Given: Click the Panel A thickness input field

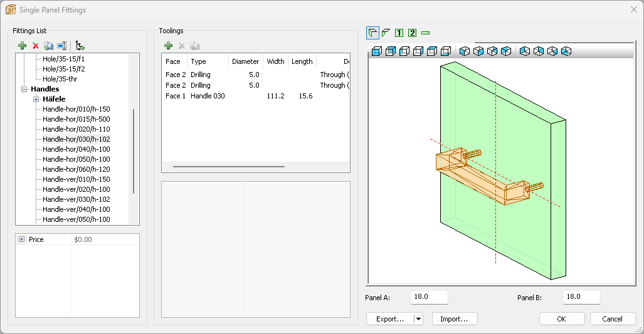Looking at the screenshot, I should point(429,297).
